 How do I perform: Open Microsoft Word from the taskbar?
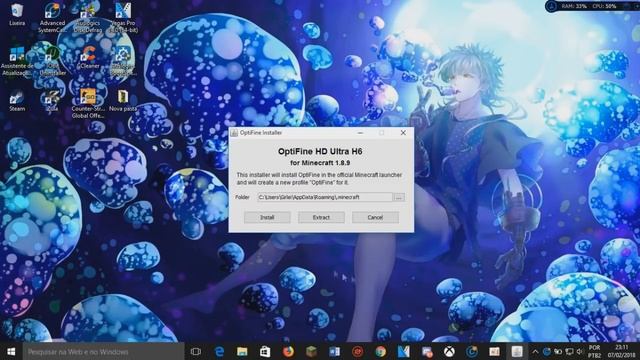pyautogui.click(x=334, y=351)
